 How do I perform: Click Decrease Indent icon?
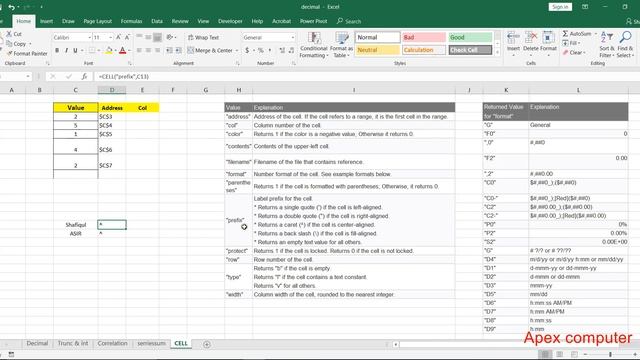(x=169, y=50)
